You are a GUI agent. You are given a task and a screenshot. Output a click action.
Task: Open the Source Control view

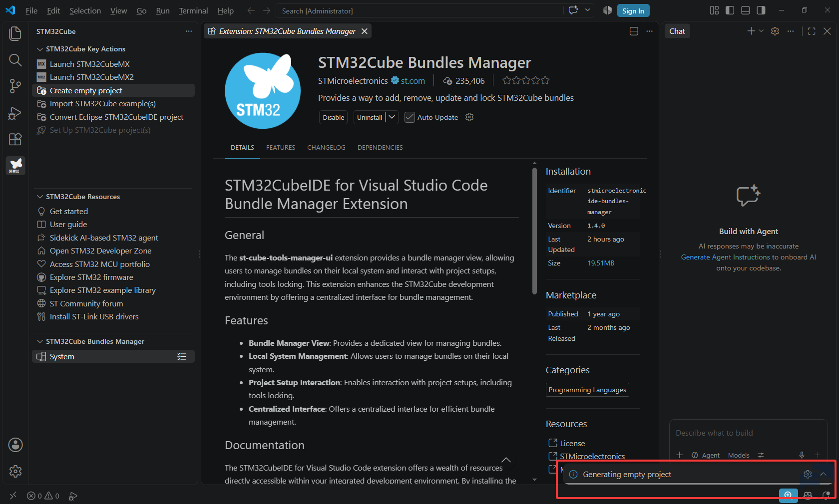tap(15, 86)
